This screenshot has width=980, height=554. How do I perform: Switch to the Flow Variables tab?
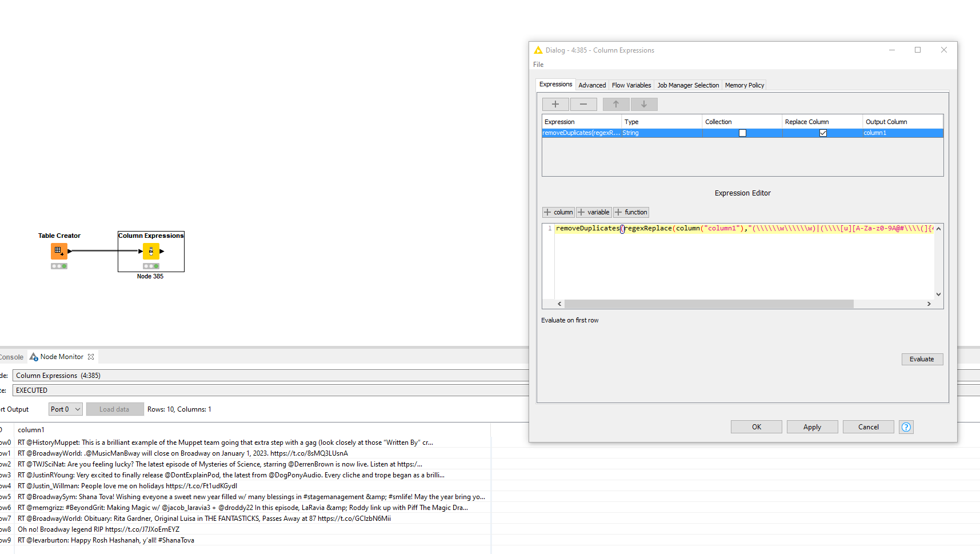(x=631, y=85)
